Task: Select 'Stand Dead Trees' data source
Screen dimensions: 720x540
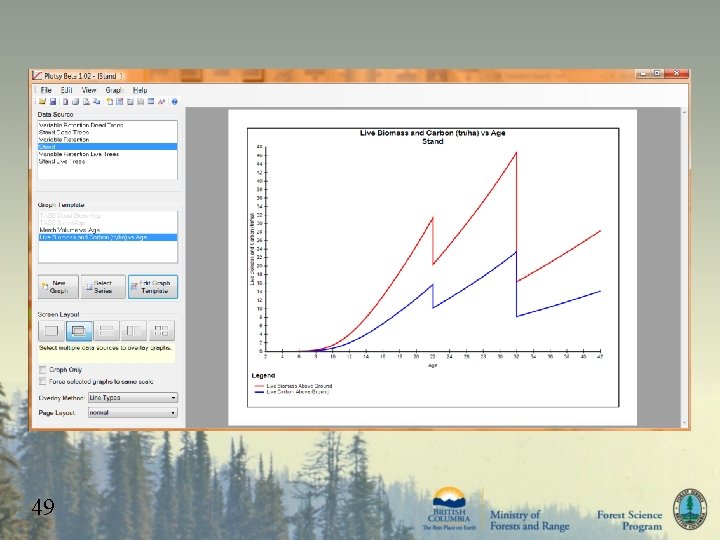Action: tap(107, 132)
